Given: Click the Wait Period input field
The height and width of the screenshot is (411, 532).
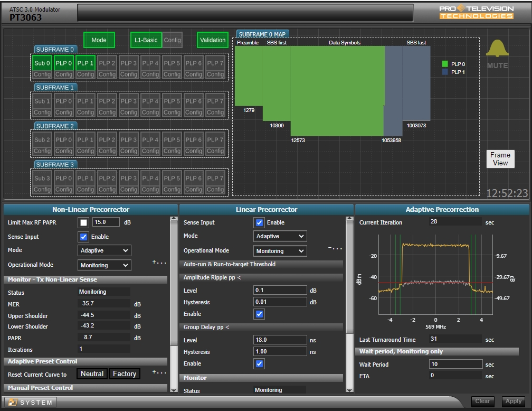Looking at the screenshot, I should 455,364.
